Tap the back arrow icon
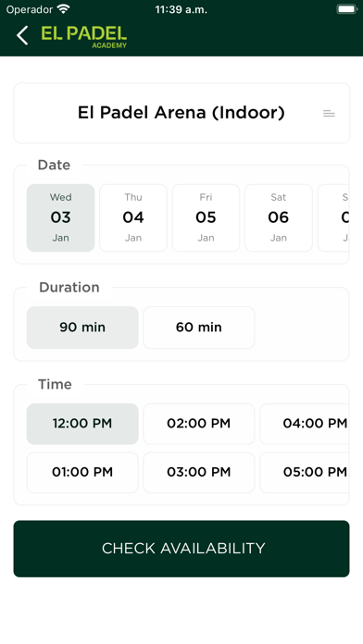Screen dimensions: 363x644 click(x=22, y=35)
